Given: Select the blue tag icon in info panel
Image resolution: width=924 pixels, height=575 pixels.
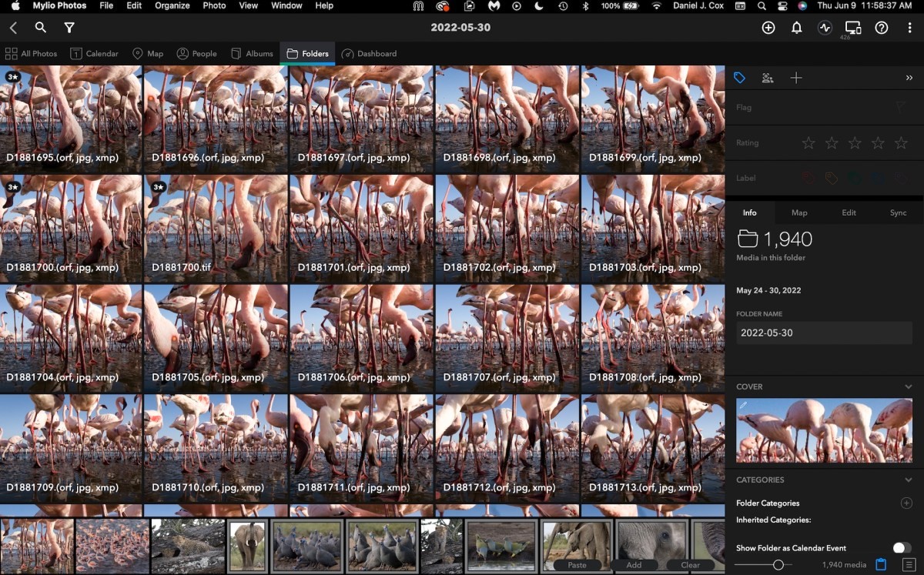Looking at the screenshot, I should [739, 78].
